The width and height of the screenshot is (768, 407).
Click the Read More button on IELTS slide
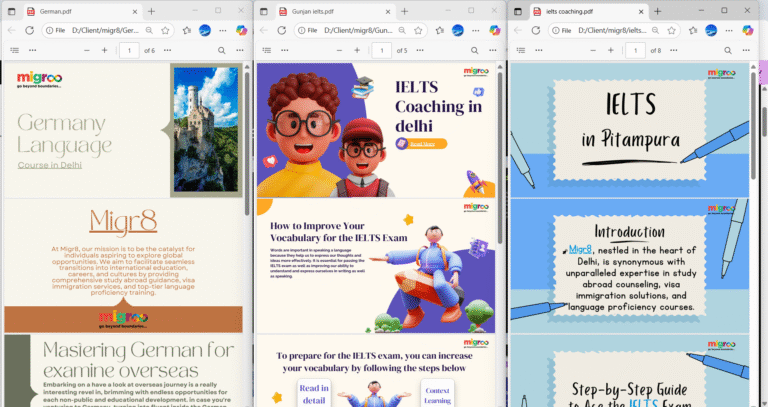pos(420,143)
